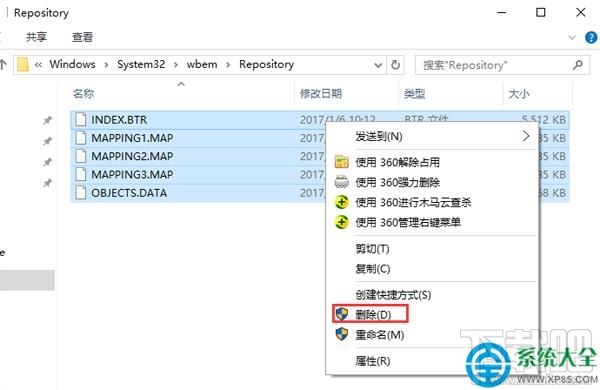The image size is (600, 390).
Task: Expand the chevron after System32 breadcrumb
Action: [x=176, y=65]
